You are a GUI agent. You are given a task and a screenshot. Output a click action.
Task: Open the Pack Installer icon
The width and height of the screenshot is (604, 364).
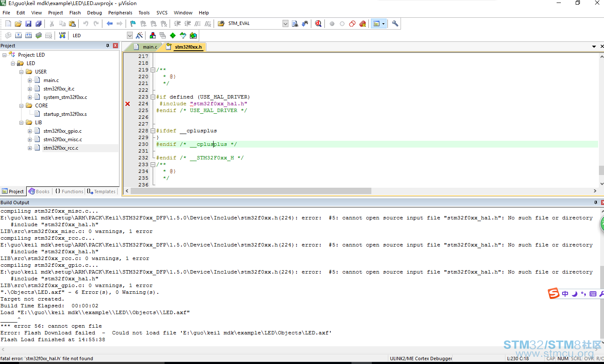(x=193, y=36)
